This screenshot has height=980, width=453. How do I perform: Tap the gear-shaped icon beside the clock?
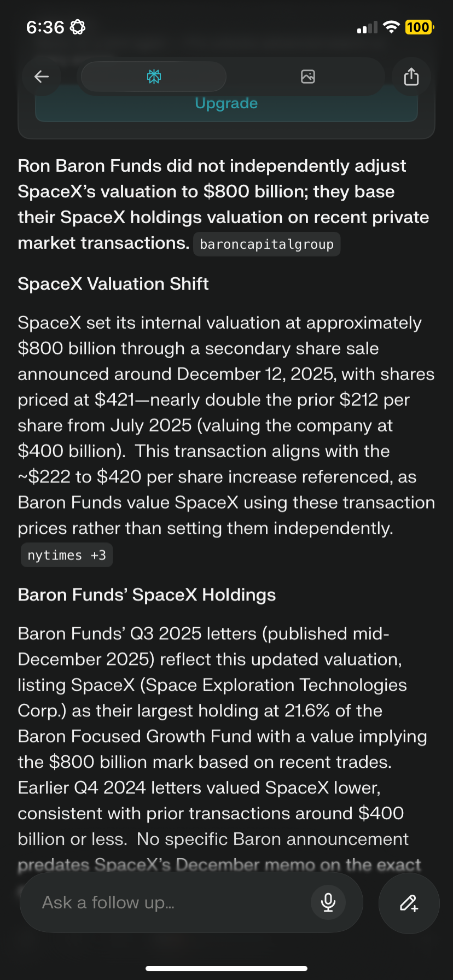click(78, 27)
